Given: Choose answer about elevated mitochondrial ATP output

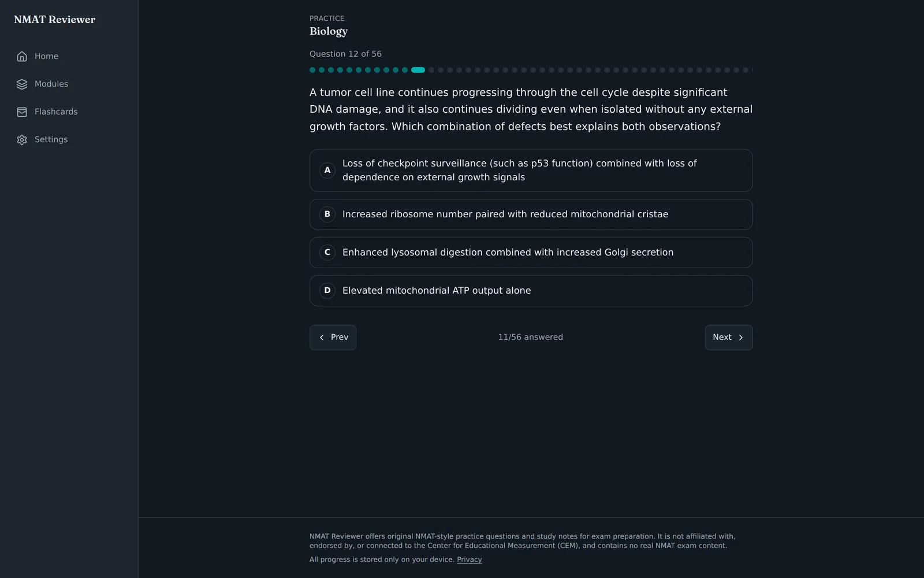Looking at the screenshot, I should [x=531, y=291].
